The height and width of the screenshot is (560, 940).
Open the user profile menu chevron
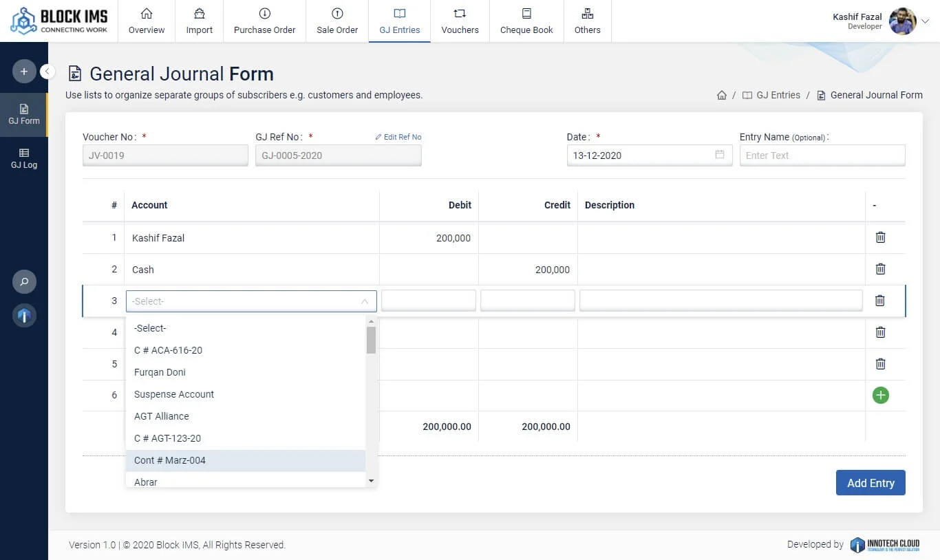point(926,21)
